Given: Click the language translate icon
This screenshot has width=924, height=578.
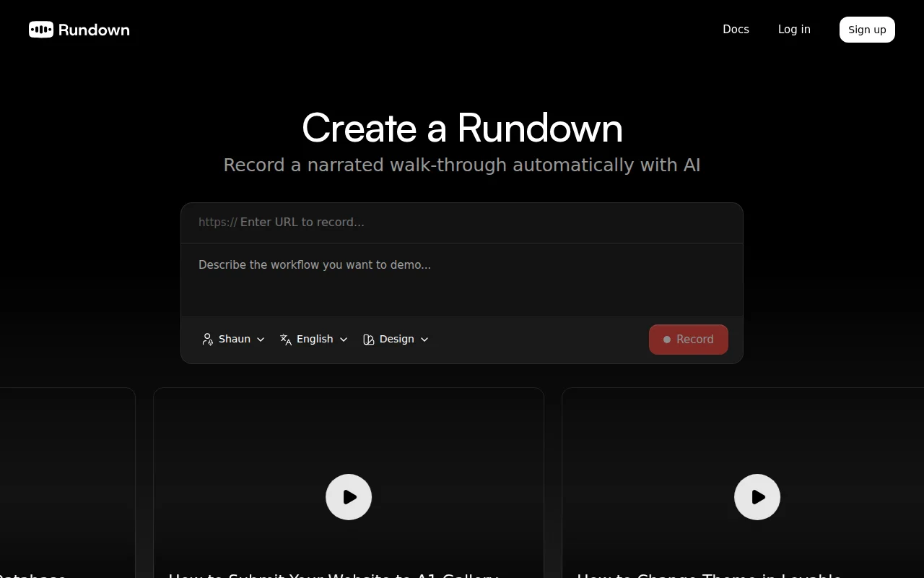Looking at the screenshot, I should 286,339.
